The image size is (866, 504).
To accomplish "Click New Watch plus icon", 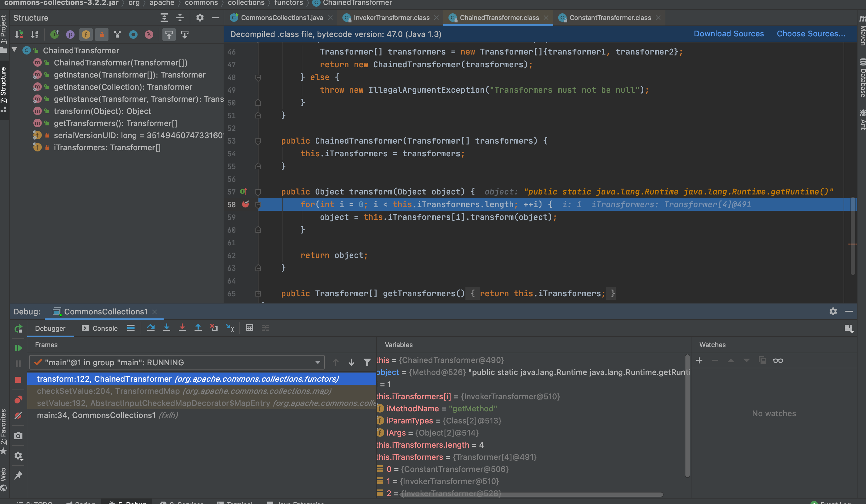I will pyautogui.click(x=699, y=360).
